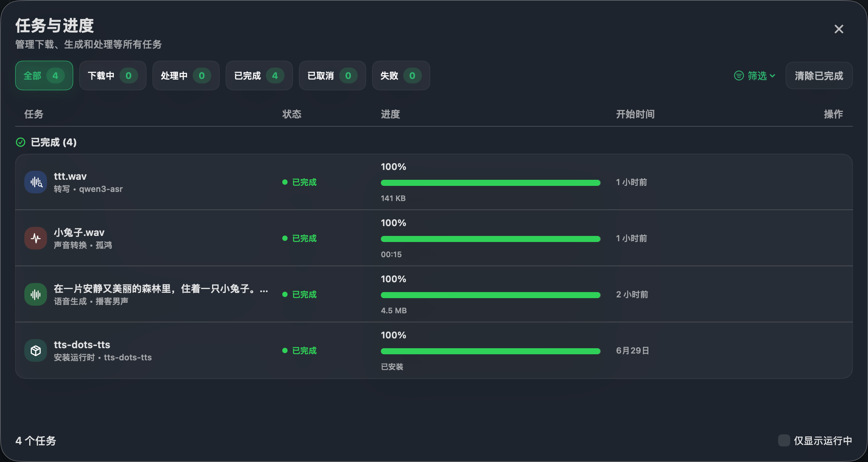The image size is (868, 462).
Task: Click the 清除已完成 button
Action: [819, 75]
